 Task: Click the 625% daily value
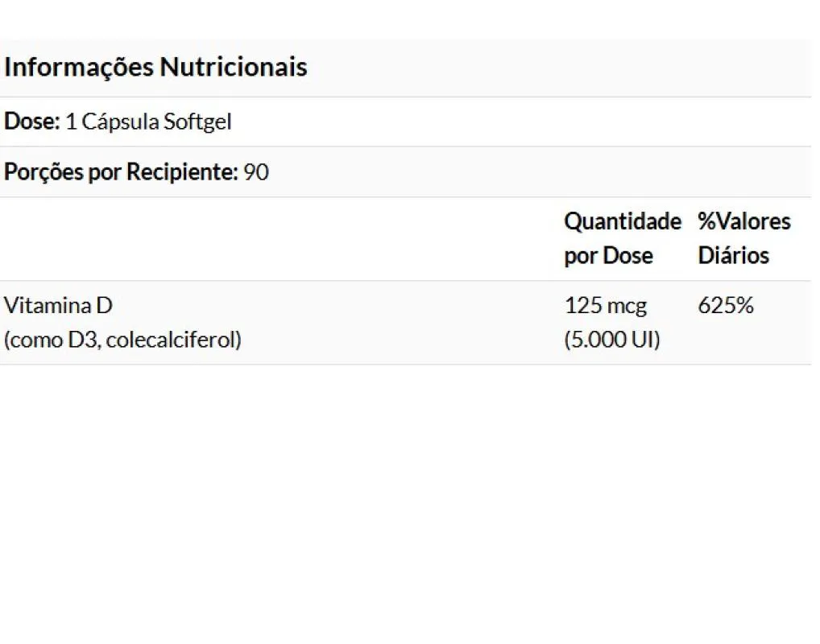(726, 306)
